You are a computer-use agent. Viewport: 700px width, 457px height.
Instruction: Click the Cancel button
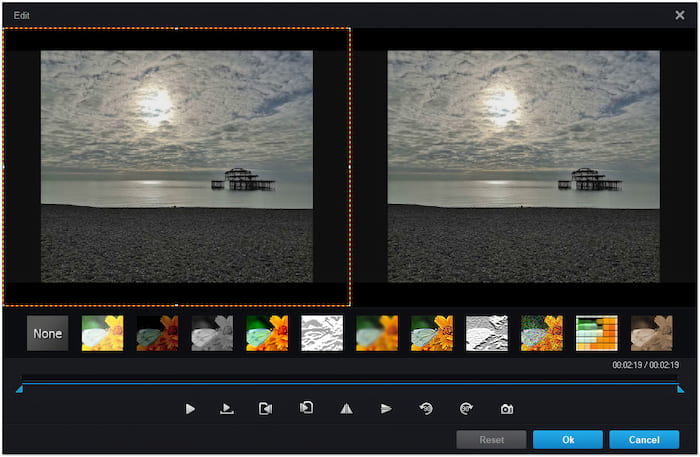(x=644, y=439)
